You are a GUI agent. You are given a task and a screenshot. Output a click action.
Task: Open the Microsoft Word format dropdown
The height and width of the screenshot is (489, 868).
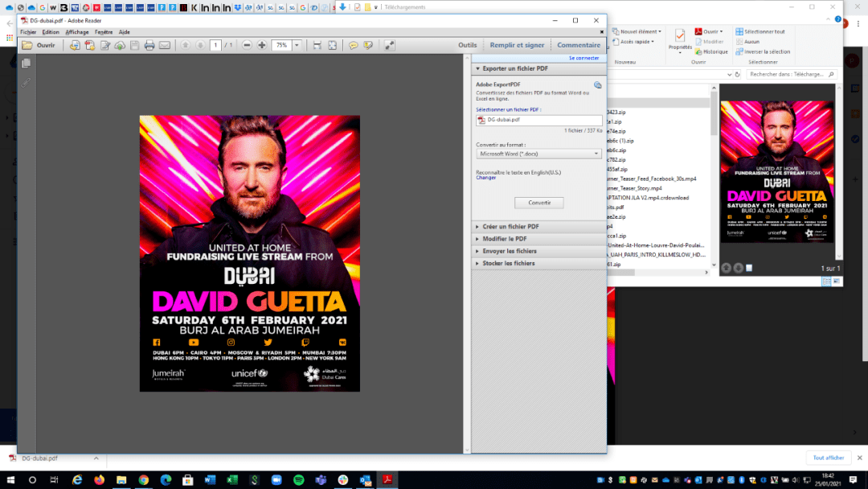coord(538,154)
